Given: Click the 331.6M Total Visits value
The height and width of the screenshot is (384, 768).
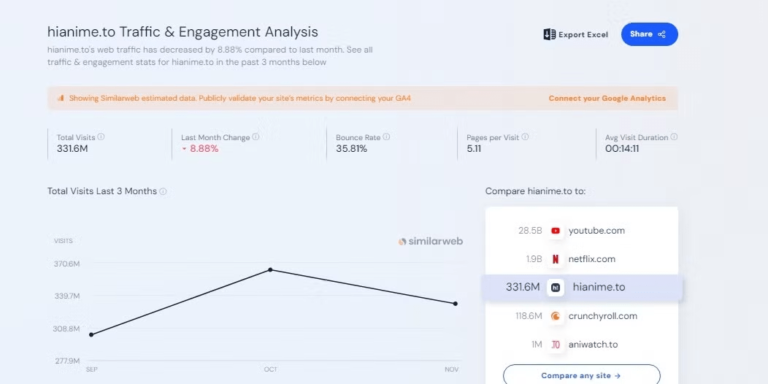Looking at the screenshot, I should pyautogui.click(x=72, y=148).
